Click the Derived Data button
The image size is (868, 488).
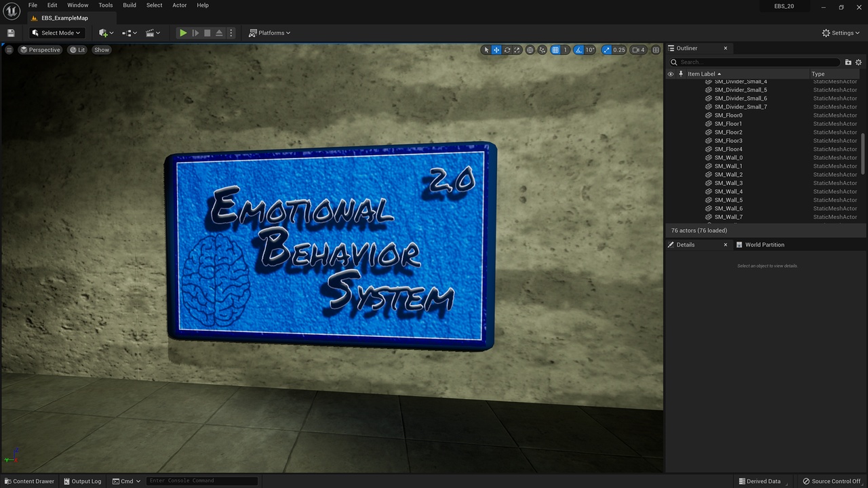click(759, 481)
